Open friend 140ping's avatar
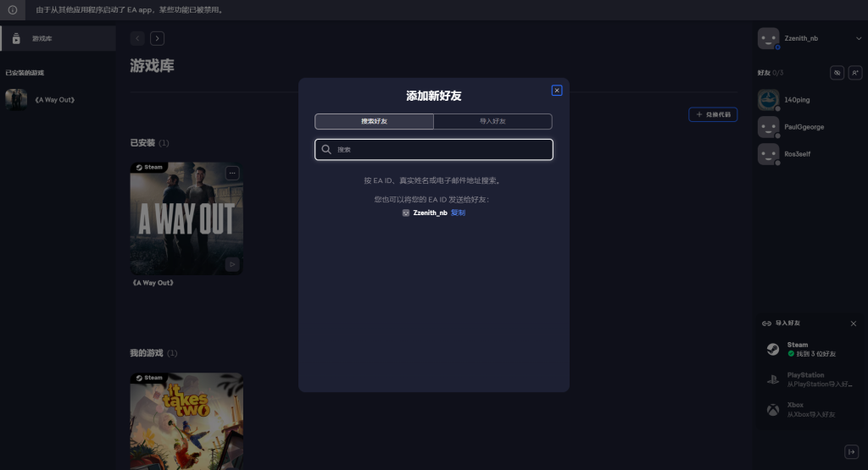Viewport: 868px width, 470px height. pos(768,100)
